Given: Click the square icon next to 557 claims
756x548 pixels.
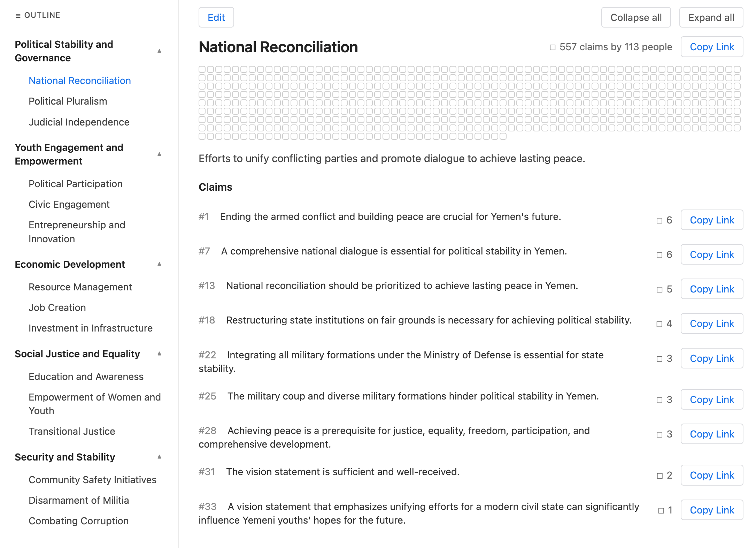Looking at the screenshot, I should pos(553,47).
